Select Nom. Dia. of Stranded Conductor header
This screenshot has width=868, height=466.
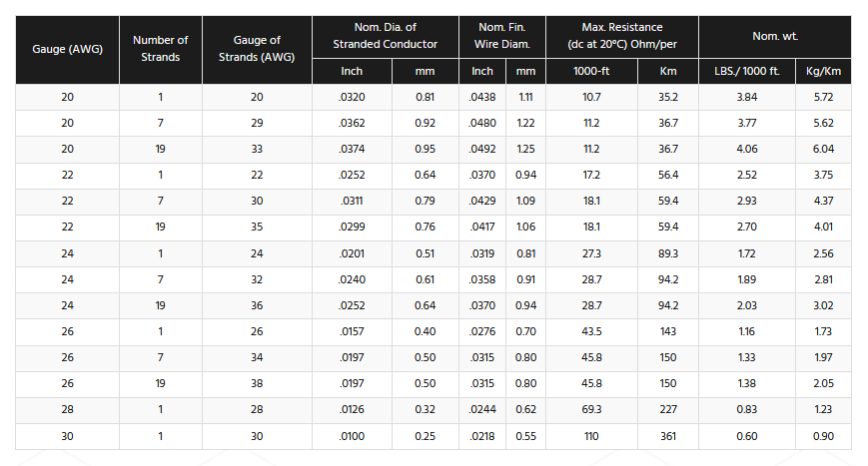pyautogui.click(x=386, y=36)
